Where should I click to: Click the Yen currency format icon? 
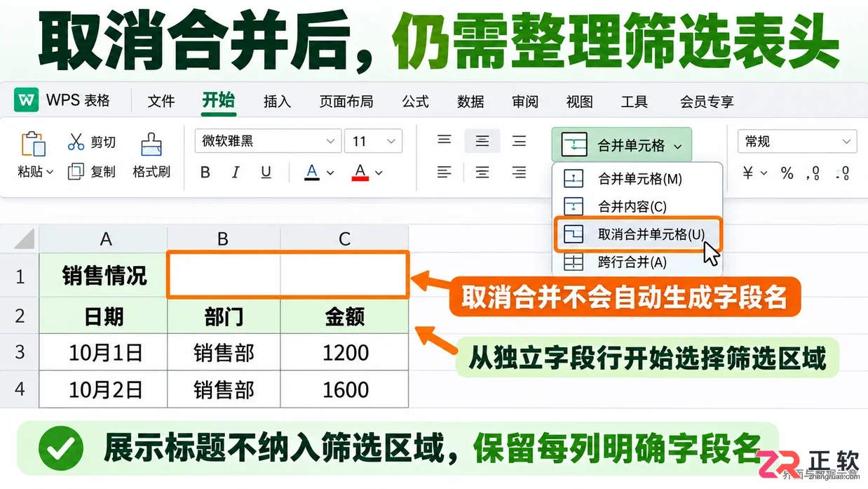[748, 173]
